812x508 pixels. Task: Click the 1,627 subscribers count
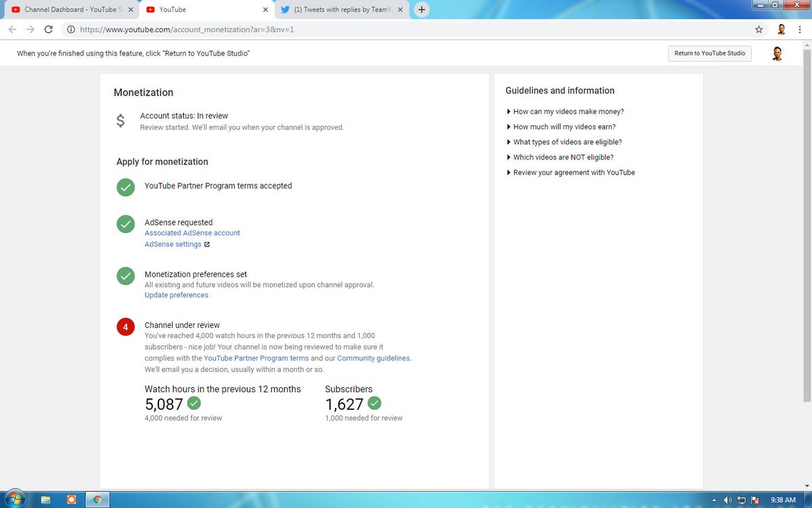pyautogui.click(x=344, y=404)
